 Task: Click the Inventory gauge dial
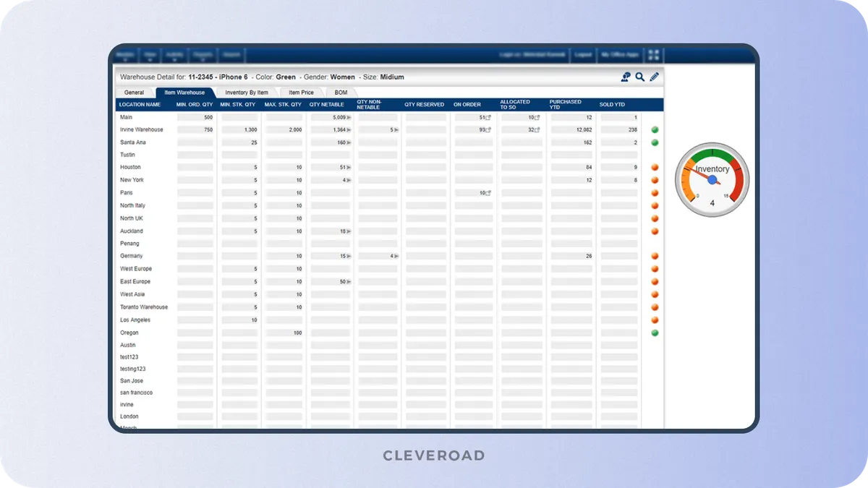712,179
